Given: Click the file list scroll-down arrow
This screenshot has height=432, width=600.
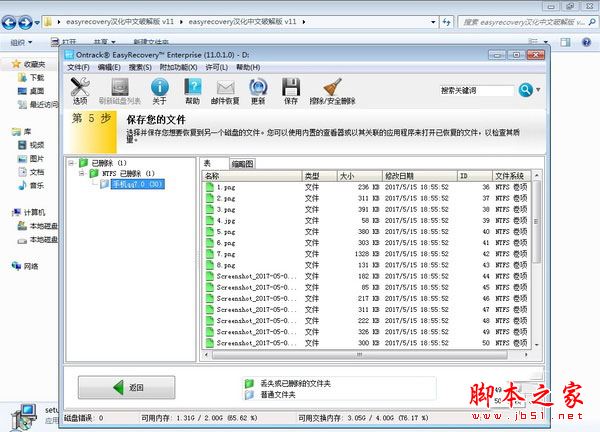Looking at the screenshot, I should pos(537,345).
